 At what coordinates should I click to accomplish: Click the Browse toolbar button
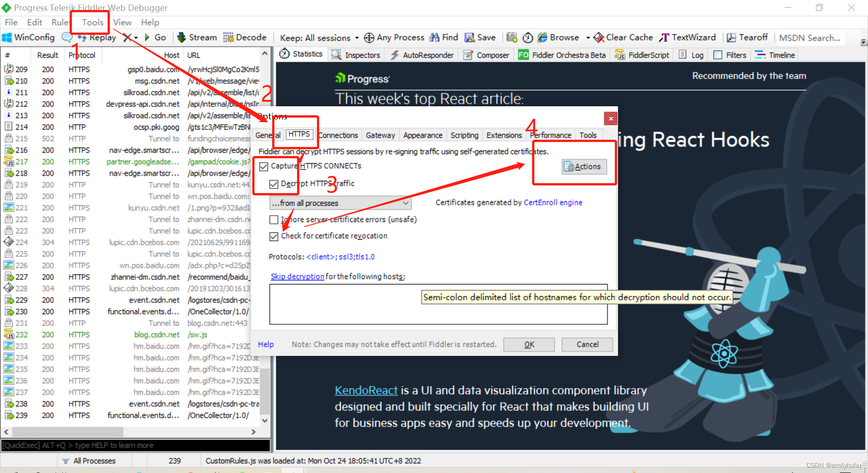[559, 38]
